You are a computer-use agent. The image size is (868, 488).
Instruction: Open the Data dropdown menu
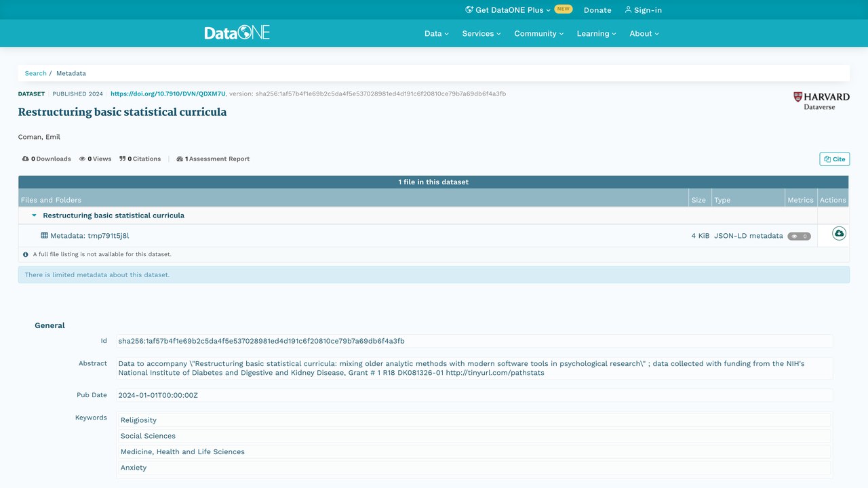pyautogui.click(x=437, y=33)
